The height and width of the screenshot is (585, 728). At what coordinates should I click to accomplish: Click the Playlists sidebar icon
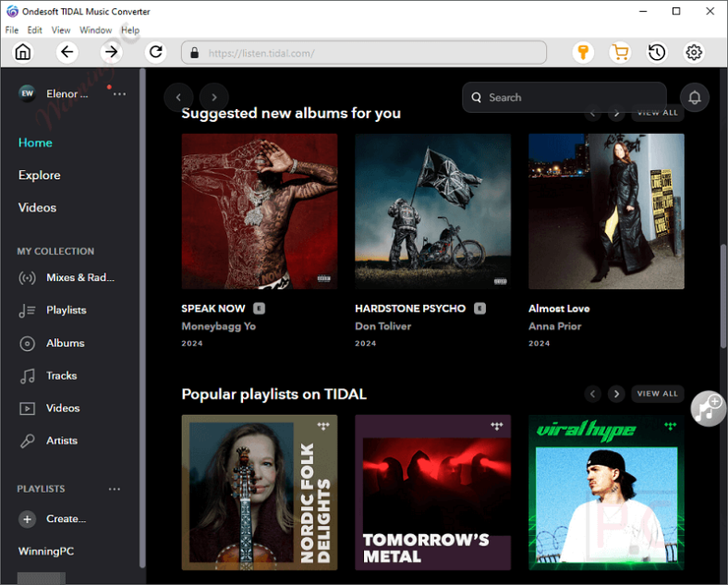point(27,311)
